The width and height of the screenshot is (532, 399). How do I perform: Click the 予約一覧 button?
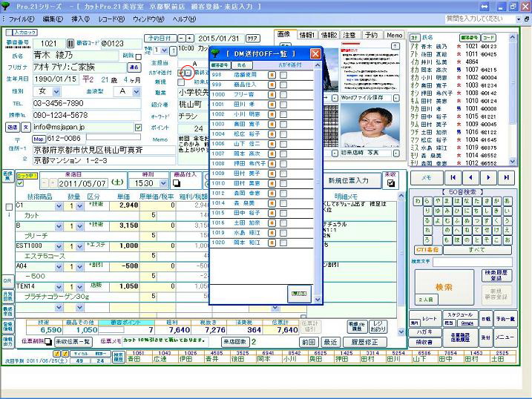pos(505,319)
